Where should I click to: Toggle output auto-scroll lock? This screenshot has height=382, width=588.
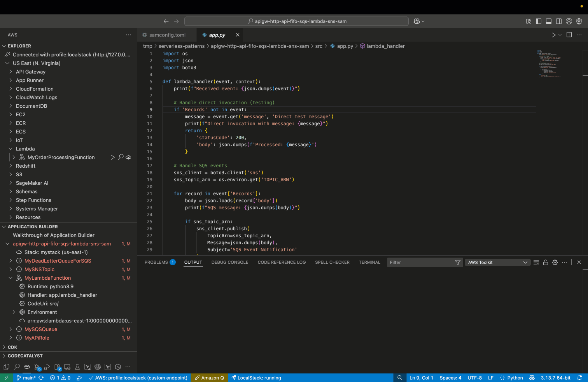coord(546,263)
